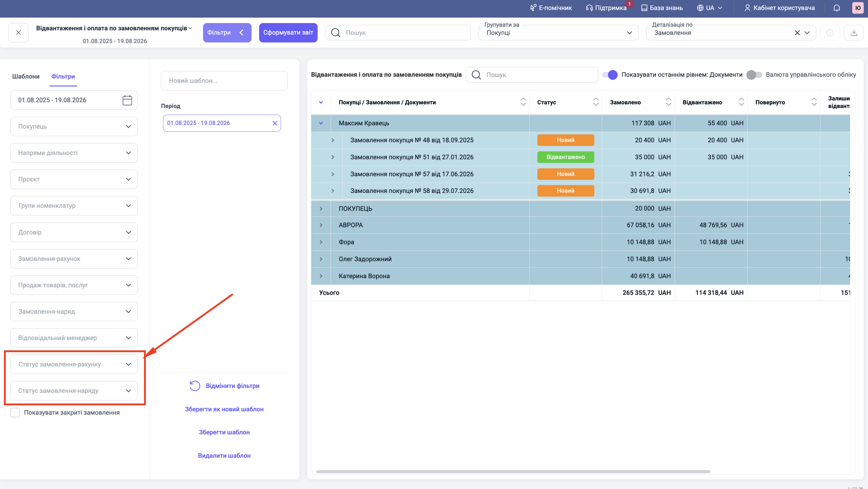Expand the АВРОРА group row
Image resolution: width=868 pixels, height=489 pixels.
321,225
